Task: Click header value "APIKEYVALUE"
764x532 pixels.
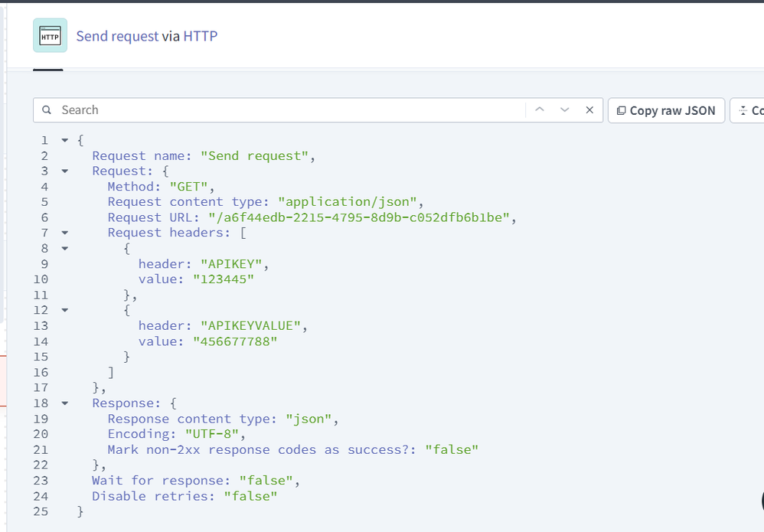Action: pyautogui.click(x=251, y=326)
